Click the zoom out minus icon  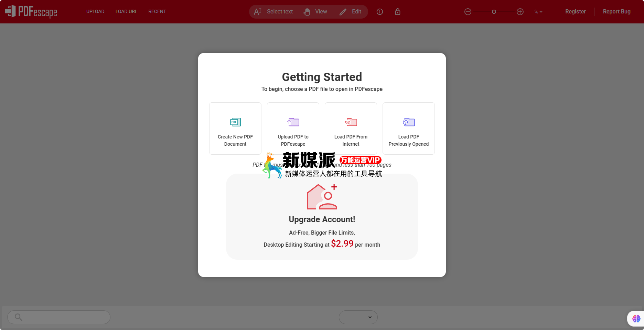pyautogui.click(x=468, y=12)
